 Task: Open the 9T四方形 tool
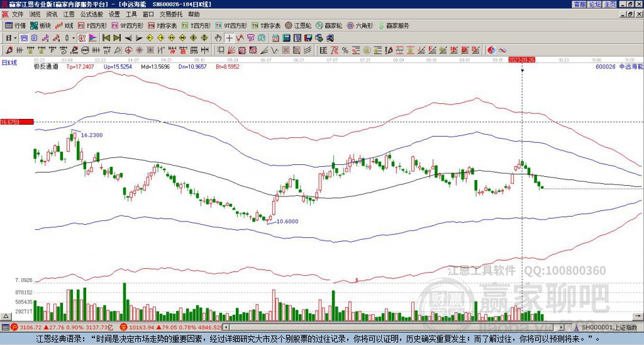[x=231, y=25]
